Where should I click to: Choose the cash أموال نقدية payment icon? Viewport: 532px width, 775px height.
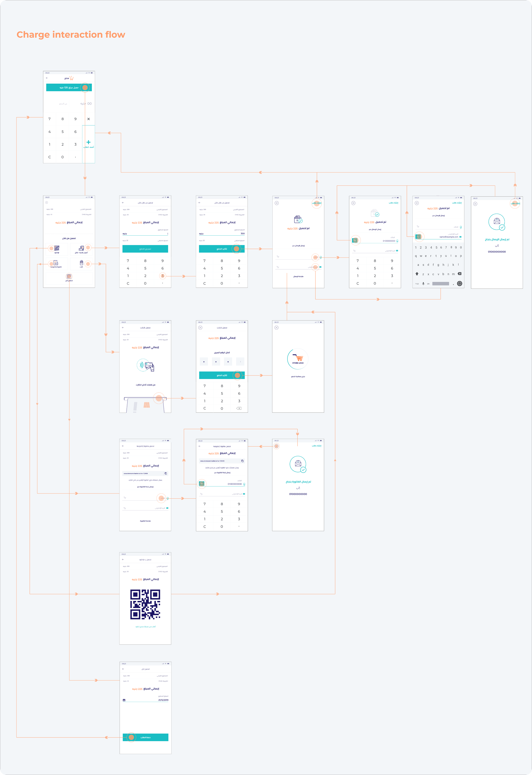tap(81, 248)
